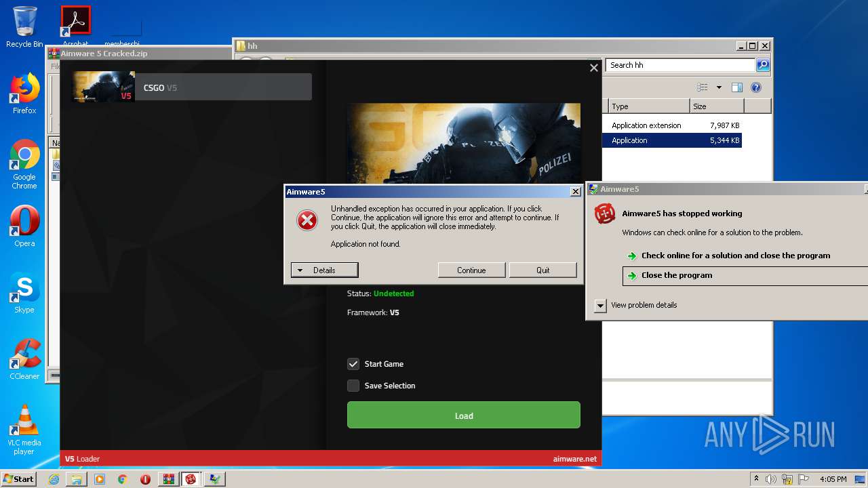This screenshot has width=868, height=488.
Task: Switch to WinRAR taskbar button
Action: click(x=168, y=479)
